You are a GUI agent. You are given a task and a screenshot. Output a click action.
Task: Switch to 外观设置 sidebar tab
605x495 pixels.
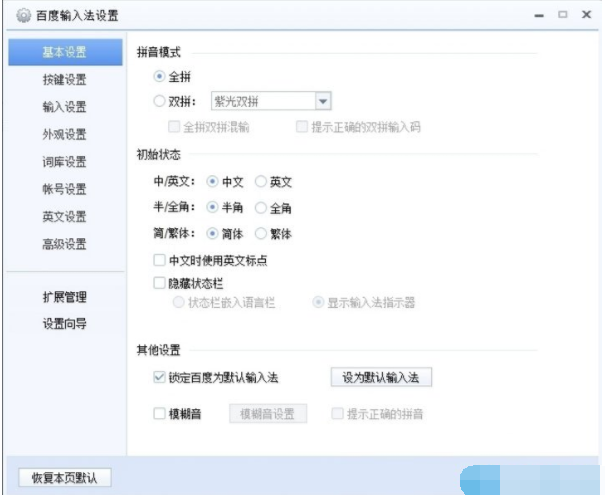point(64,135)
